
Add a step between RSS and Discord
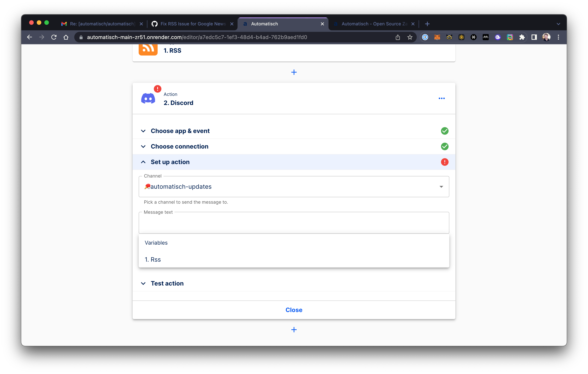[x=294, y=72]
